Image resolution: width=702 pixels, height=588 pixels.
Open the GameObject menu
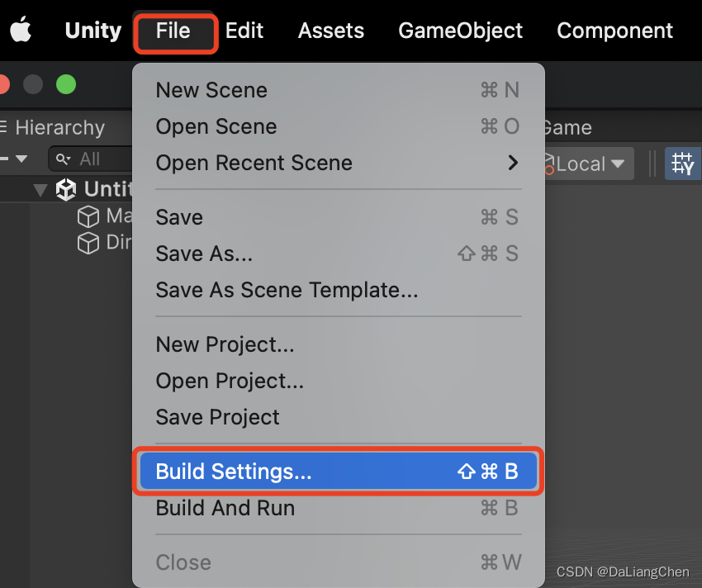(460, 31)
